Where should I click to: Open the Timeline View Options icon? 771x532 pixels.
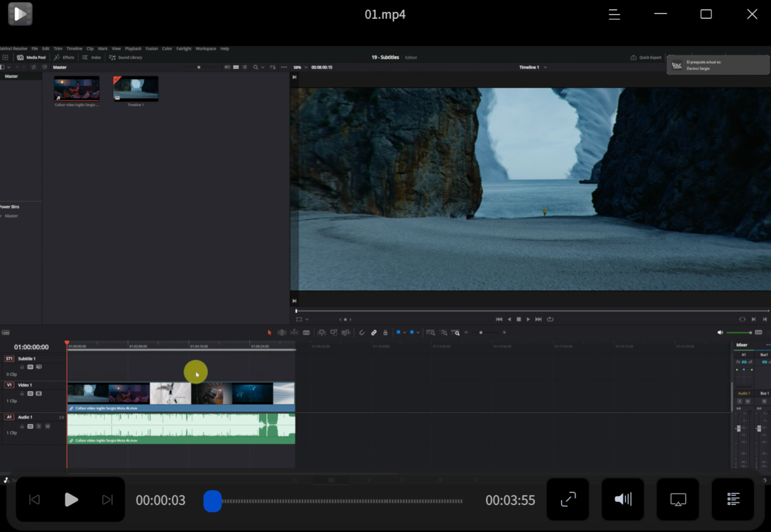click(6, 332)
